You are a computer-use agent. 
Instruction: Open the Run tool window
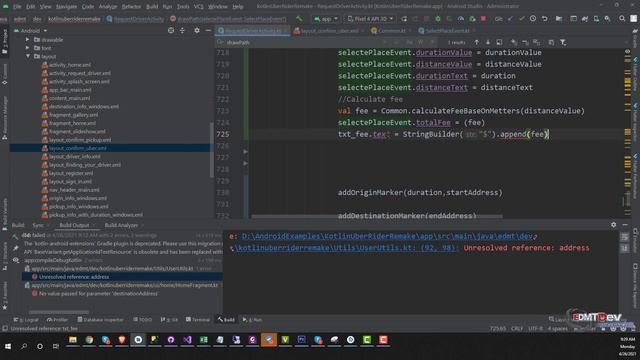(252, 320)
